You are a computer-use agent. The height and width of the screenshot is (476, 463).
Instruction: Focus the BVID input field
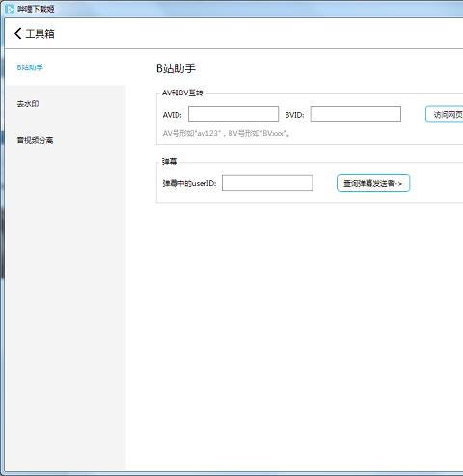pos(356,115)
